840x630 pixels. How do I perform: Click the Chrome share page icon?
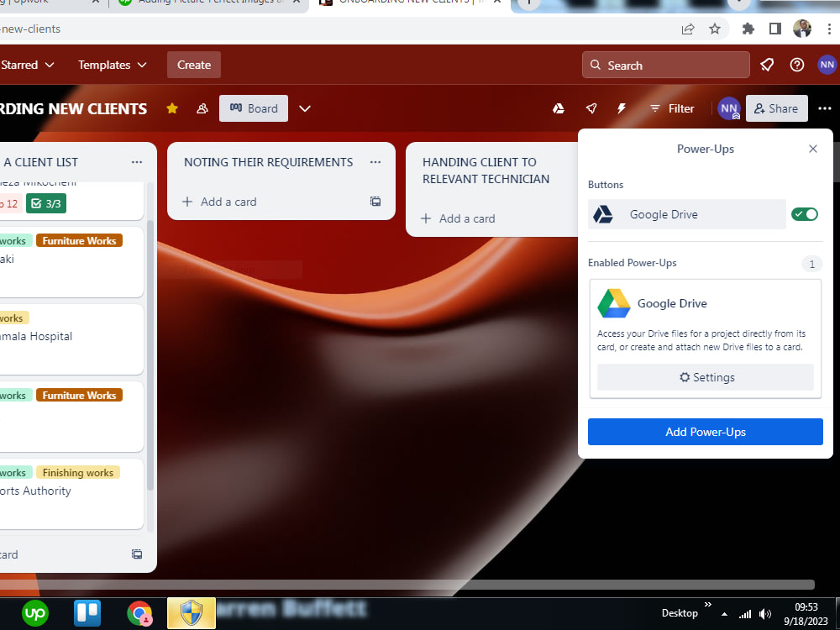688,29
